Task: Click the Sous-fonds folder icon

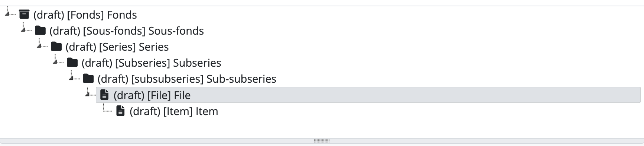Action: 40,31
